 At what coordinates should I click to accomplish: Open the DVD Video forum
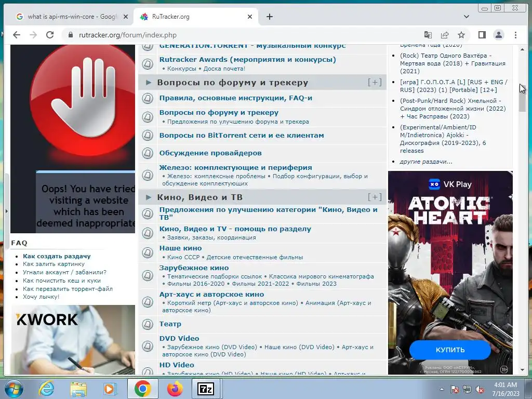179,338
